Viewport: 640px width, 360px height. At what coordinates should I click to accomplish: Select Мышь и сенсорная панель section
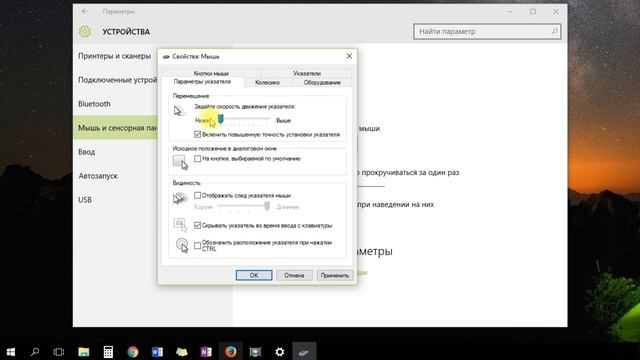point(116,128)
